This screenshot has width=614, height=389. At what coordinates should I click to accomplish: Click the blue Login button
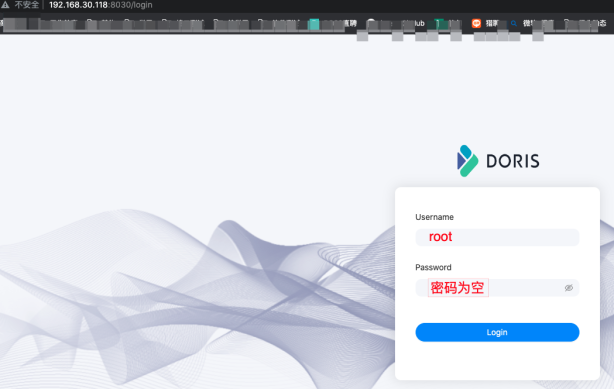[497, 332]
